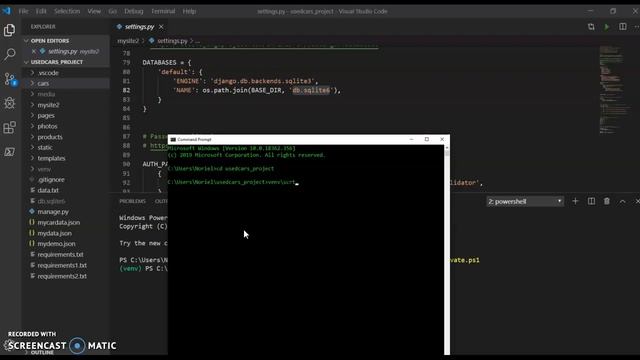The width and height of the screenshot is (640, 360).
Task: Open the Selection menu
Action: coord(67,11)
